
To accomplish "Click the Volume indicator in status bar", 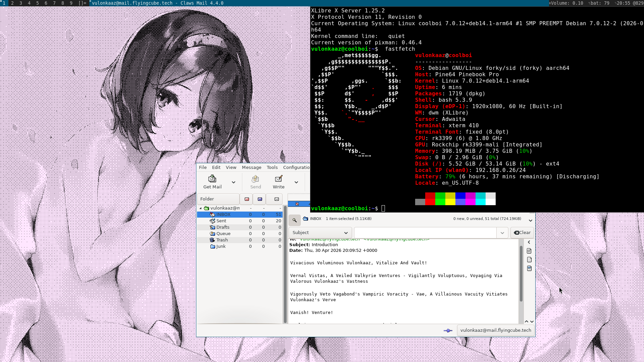I will [x=566, y=3].
